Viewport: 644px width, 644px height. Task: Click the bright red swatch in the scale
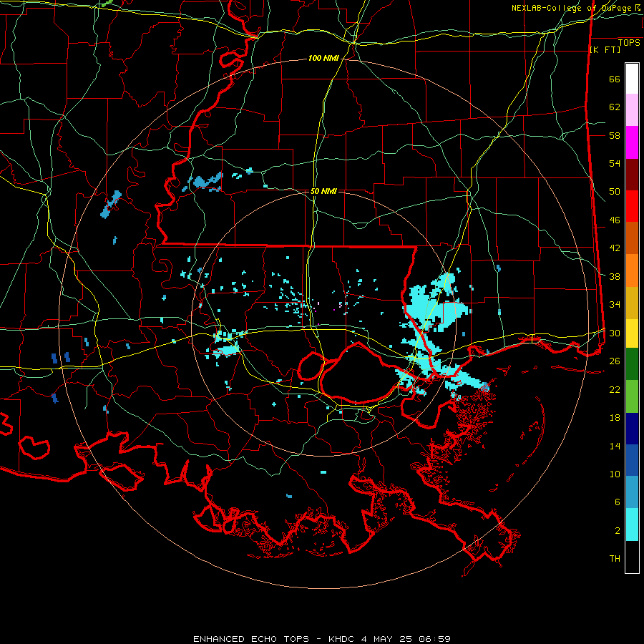click(632, 206)
